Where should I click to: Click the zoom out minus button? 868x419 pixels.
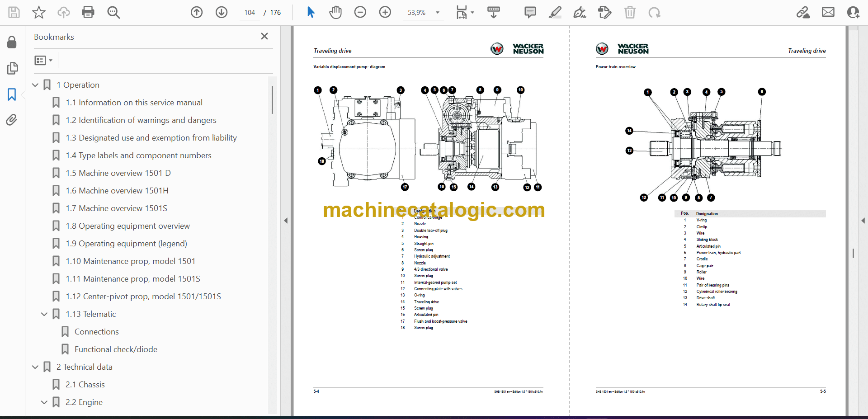(360, 12)
